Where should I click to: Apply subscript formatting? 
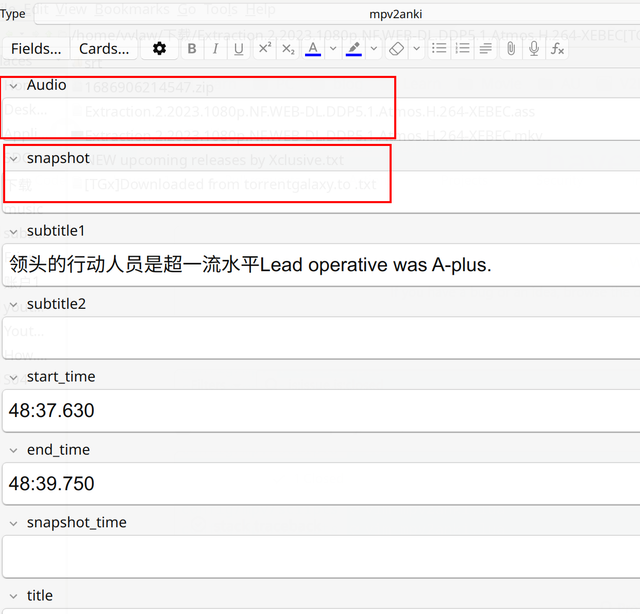[288, 49]
